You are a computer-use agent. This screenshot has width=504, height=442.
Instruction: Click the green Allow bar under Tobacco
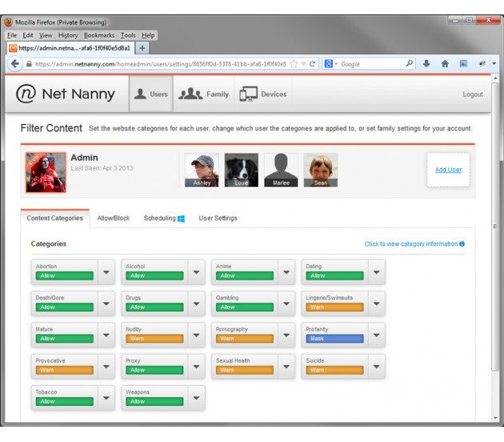pyautogui.click(x=64, y=401)
